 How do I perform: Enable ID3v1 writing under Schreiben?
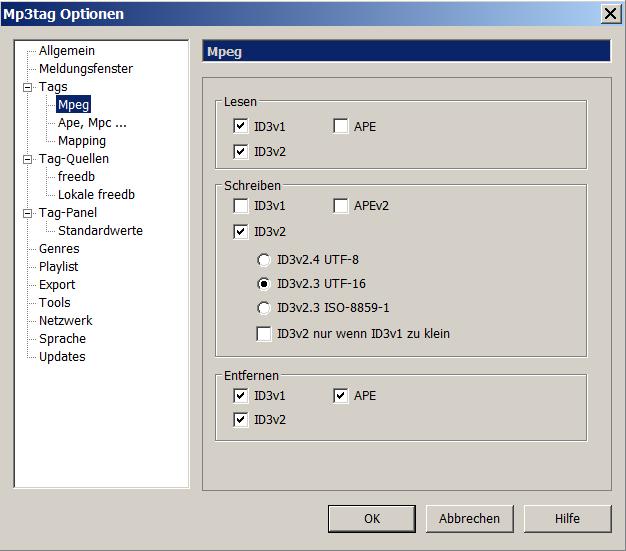click(x=240, y=206)
